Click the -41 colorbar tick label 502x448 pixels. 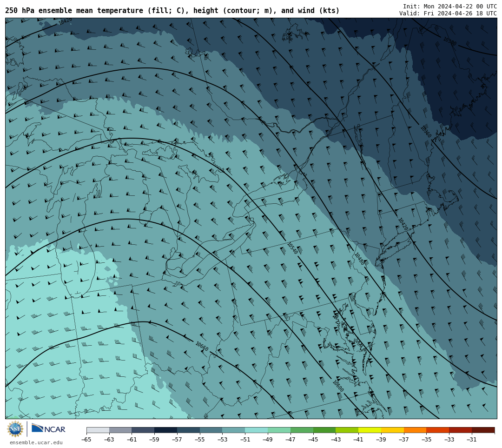coord(358,439)
